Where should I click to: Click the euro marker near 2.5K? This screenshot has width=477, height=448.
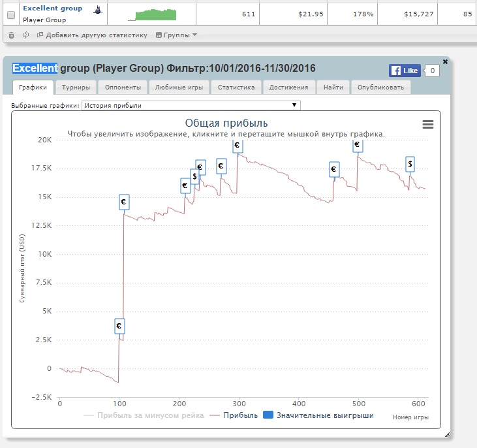[x=119, y=326]
